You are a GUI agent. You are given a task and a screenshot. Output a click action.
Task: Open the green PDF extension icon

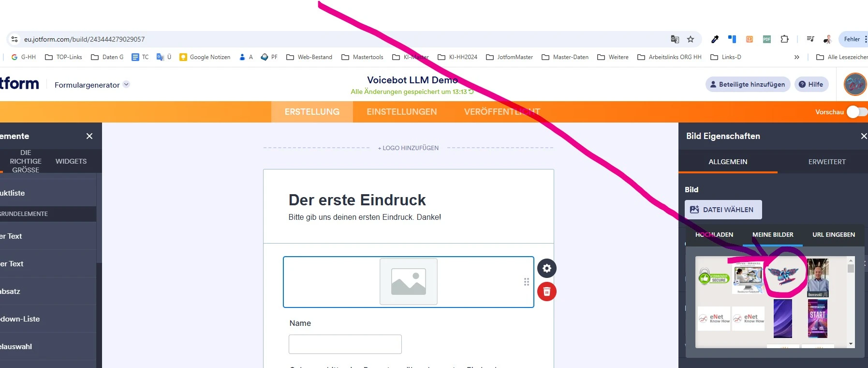[767, 39]
